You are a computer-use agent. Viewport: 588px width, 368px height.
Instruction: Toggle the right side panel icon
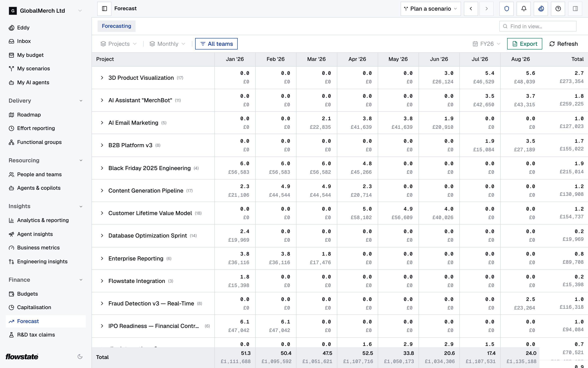coord(575,9)
